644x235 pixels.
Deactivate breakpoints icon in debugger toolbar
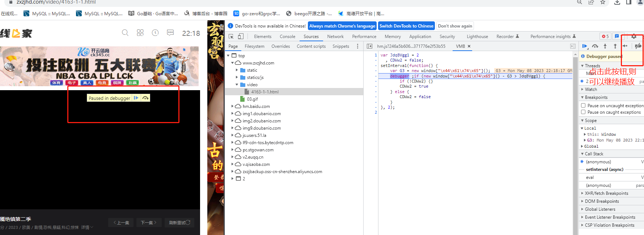coord(638,46)
